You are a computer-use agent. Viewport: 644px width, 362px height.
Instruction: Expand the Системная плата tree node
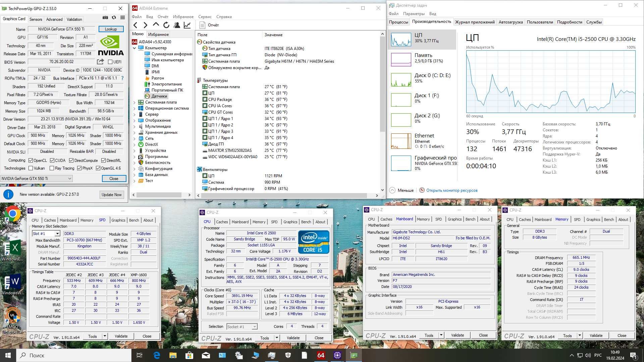[x=135, y=103]
